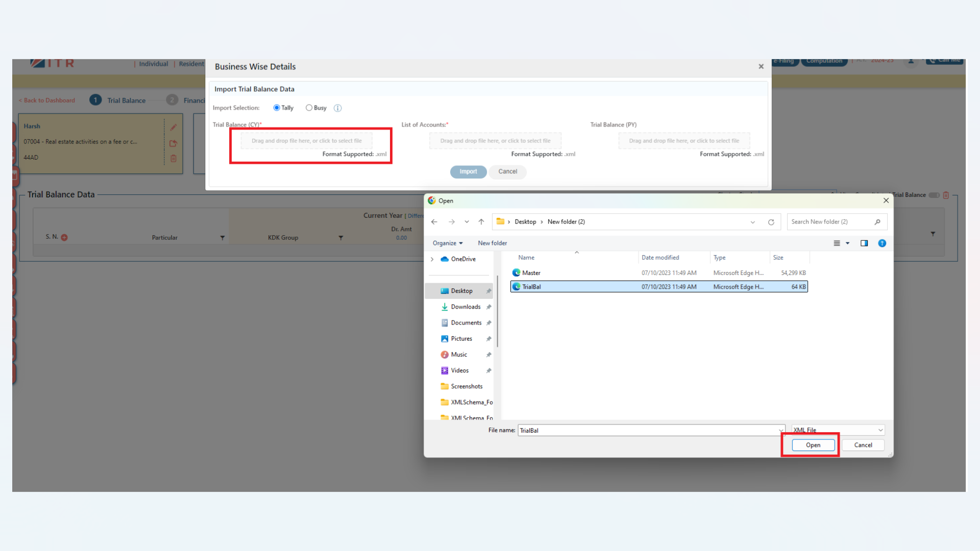This screenshot has height=551, width=980.
Task: Delete Harsh business card trash icon
Action: click(174, 159)
